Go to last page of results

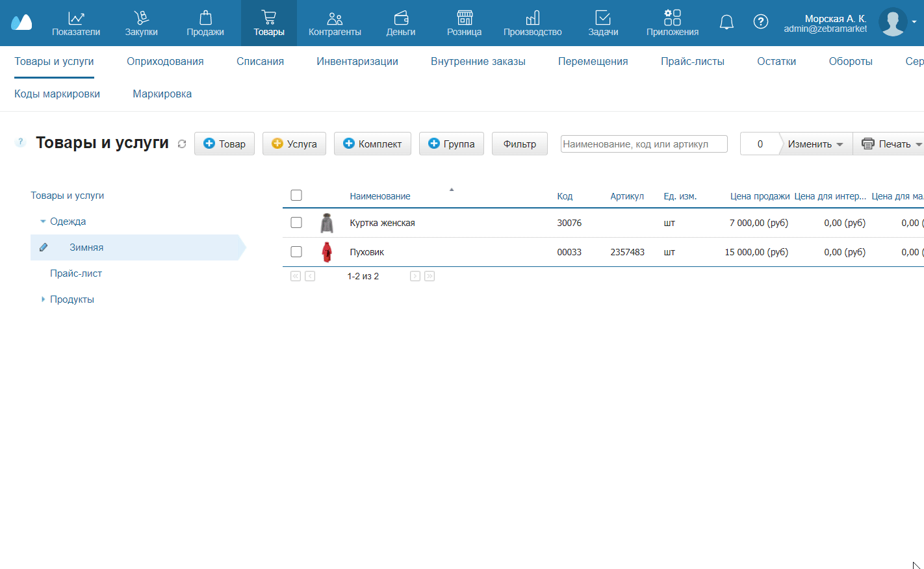point(430,276)
